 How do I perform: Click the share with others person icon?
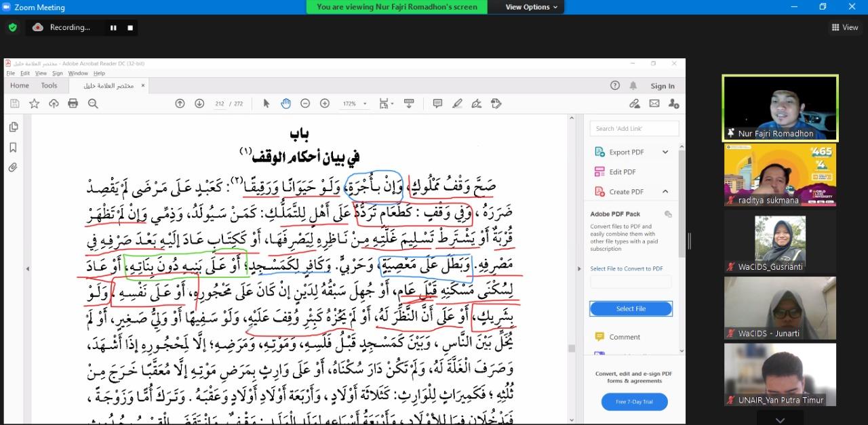click(x=673, y=104)
